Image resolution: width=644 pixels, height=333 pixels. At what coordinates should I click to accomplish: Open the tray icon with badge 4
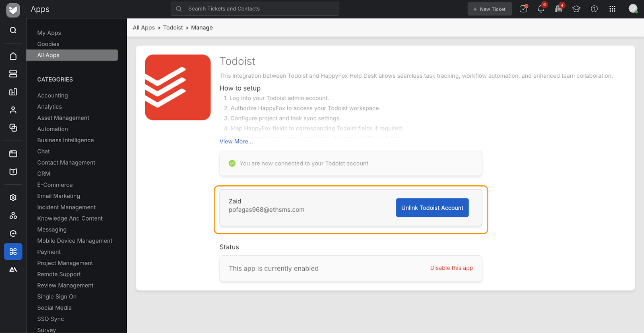(559, 9)
